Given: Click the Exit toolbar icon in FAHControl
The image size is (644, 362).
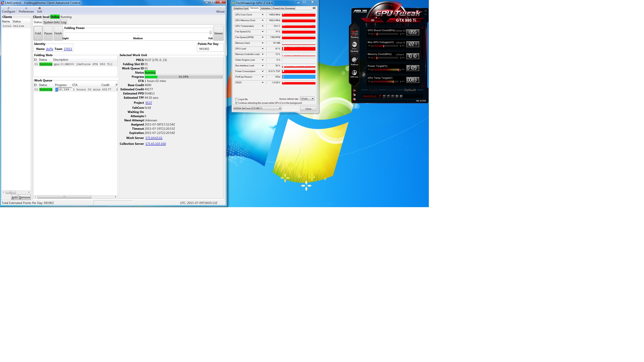Looking at the screenshot, I should point(40,10).
